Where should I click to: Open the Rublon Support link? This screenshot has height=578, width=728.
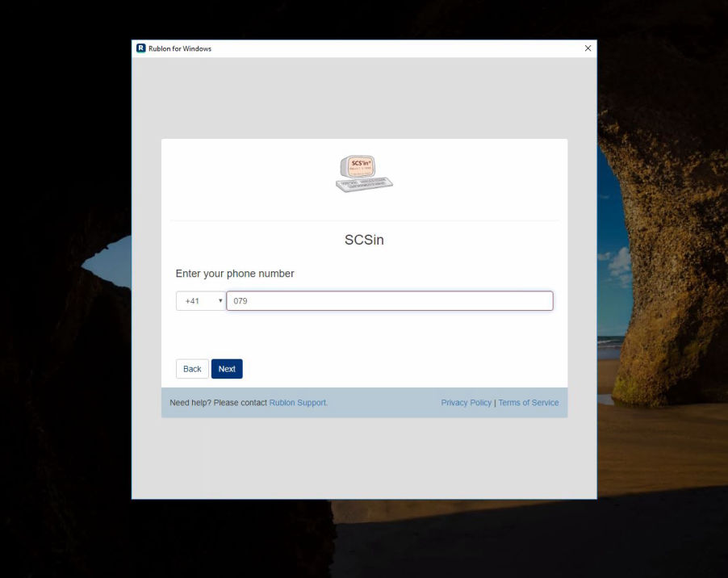point(298,403)
